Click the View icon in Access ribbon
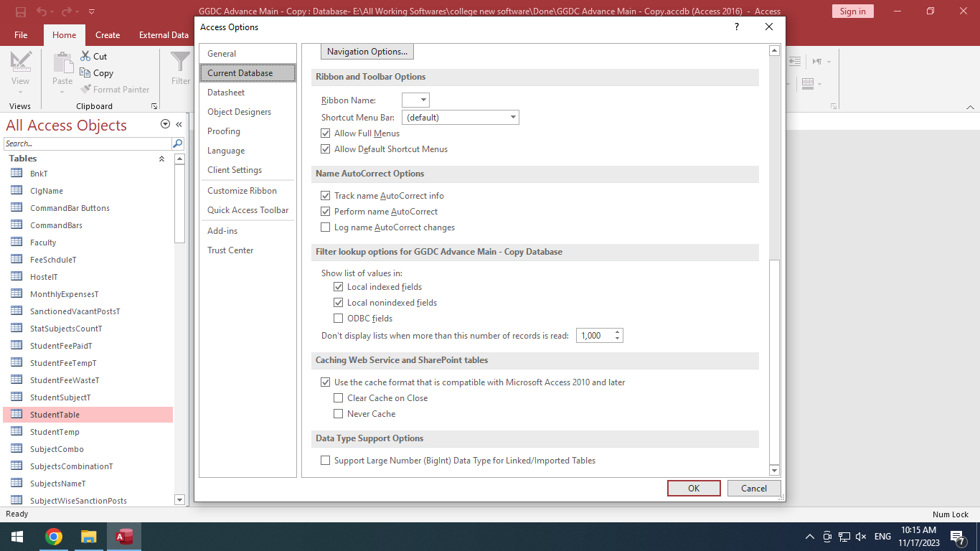The height and width of the screenshot is (551, 980). (20, 61)
